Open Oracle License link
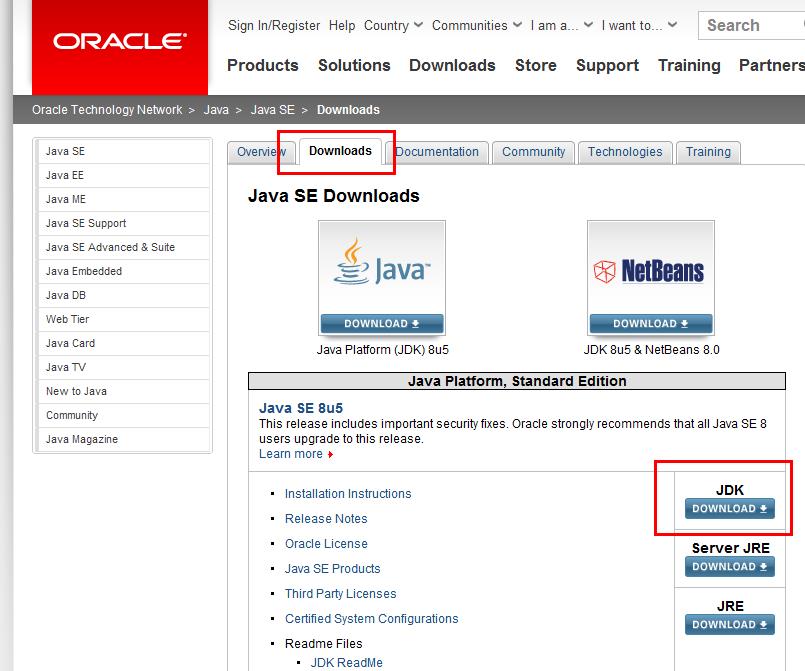This screenshot has width=805, height=671. [326, 544]
